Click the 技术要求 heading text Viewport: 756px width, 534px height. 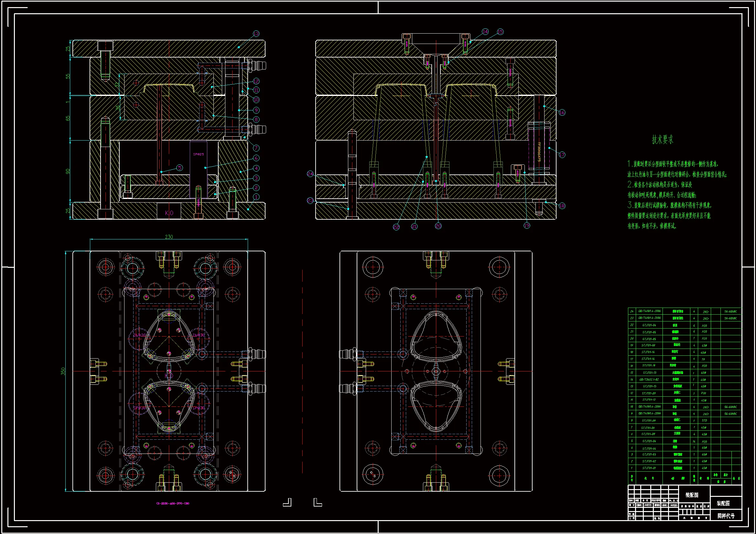(663, 140)
